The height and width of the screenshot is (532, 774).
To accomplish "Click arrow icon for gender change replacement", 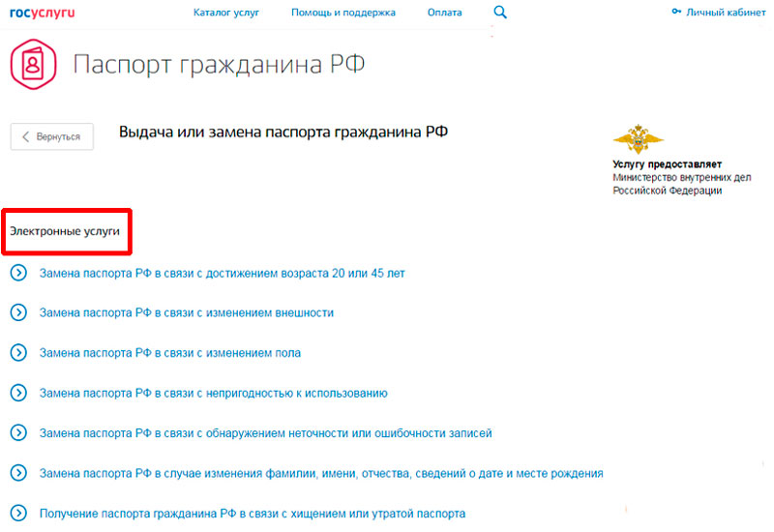I will [x=17, y=353].
